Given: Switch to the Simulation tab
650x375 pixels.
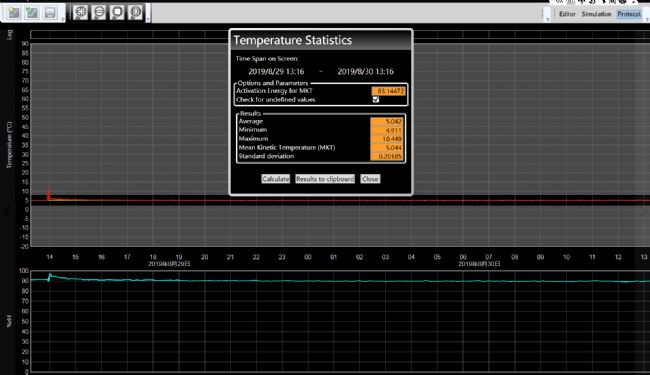Looking at the screenshot, I should 596,14.
